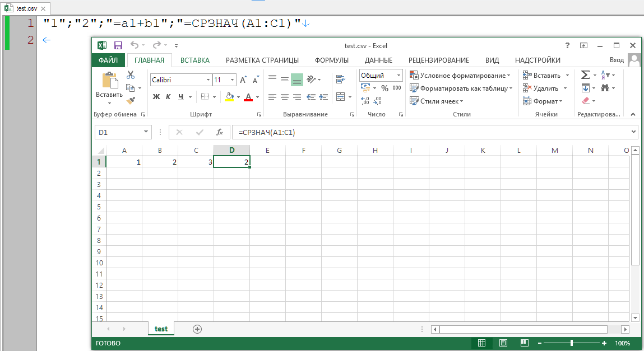Screen dimensions: 644x351
Task: Click the AutoSum sigma icon
Action: [x=585, y=75]
